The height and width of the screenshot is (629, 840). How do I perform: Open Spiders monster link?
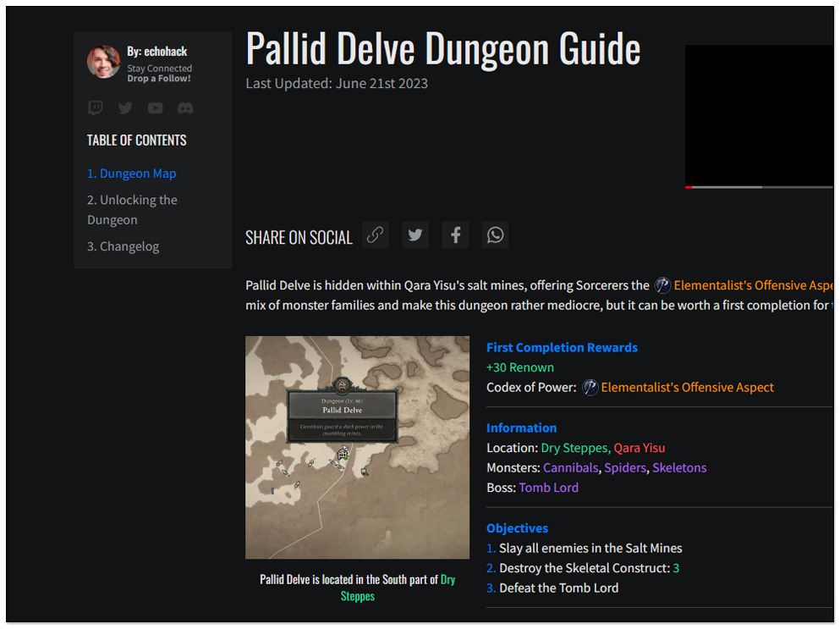point(625,467)
